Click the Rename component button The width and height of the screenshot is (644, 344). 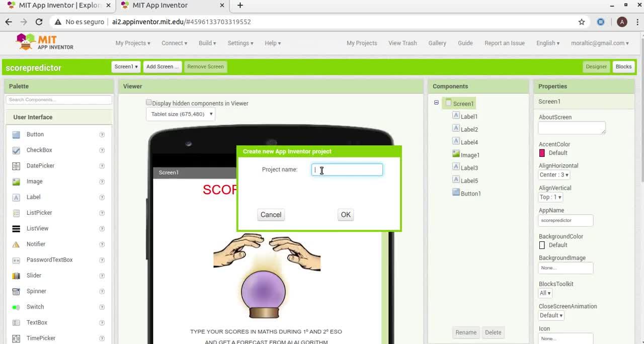[x=466, y=332]
